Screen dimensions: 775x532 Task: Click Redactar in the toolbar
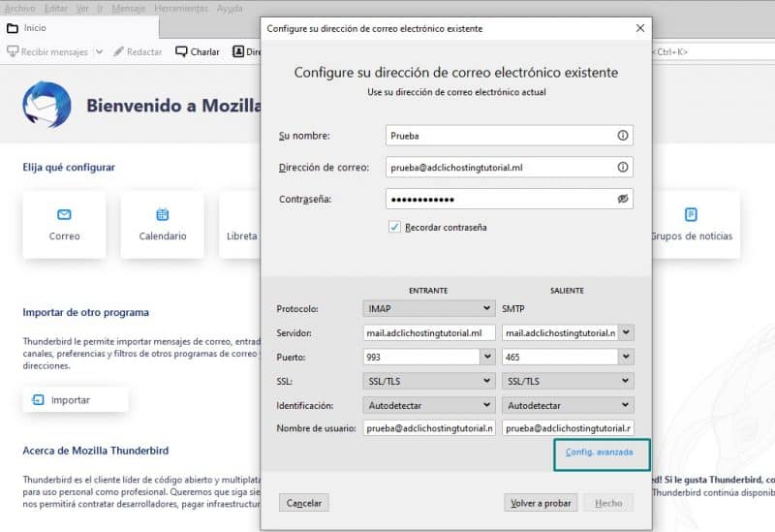[138, 51]
